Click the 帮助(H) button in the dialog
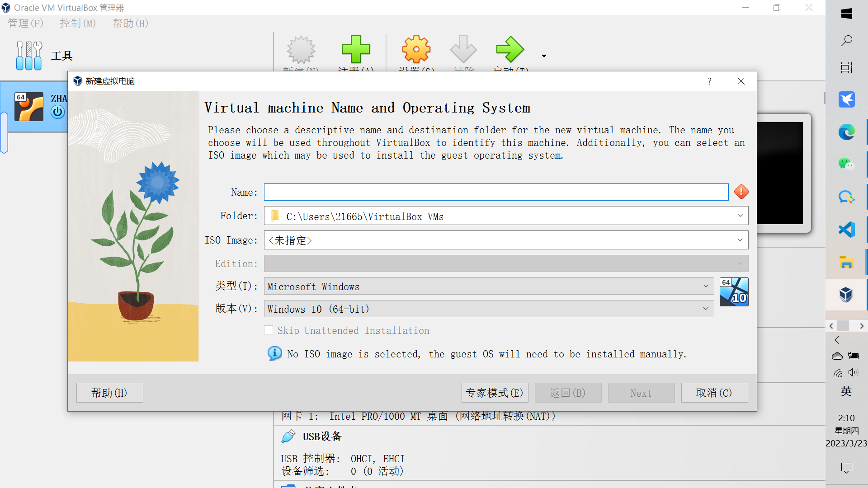The image size is (868, 488). [x=109, y=393]
